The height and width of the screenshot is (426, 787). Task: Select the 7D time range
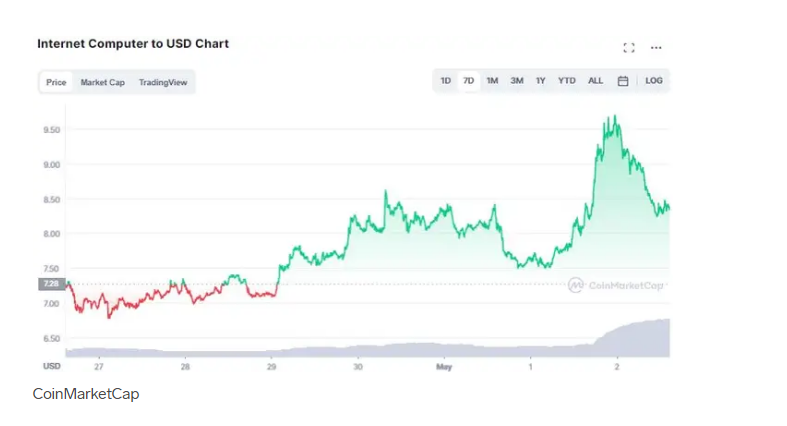click(x=468, y=81)
